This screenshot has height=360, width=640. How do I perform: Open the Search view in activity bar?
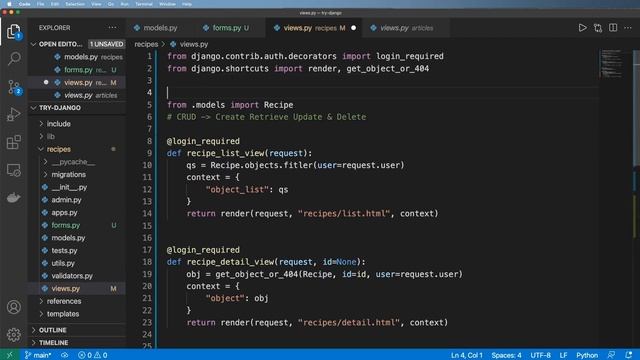[x=14, y=59]
